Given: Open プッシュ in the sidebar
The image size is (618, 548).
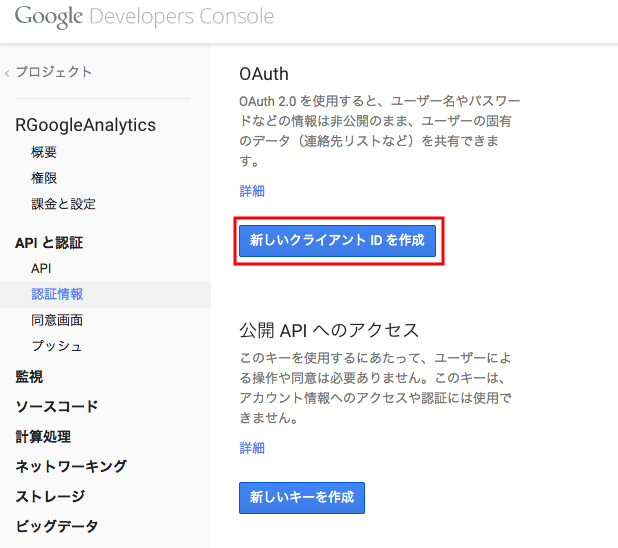Looking at the screenshot, I should [57, 346].
